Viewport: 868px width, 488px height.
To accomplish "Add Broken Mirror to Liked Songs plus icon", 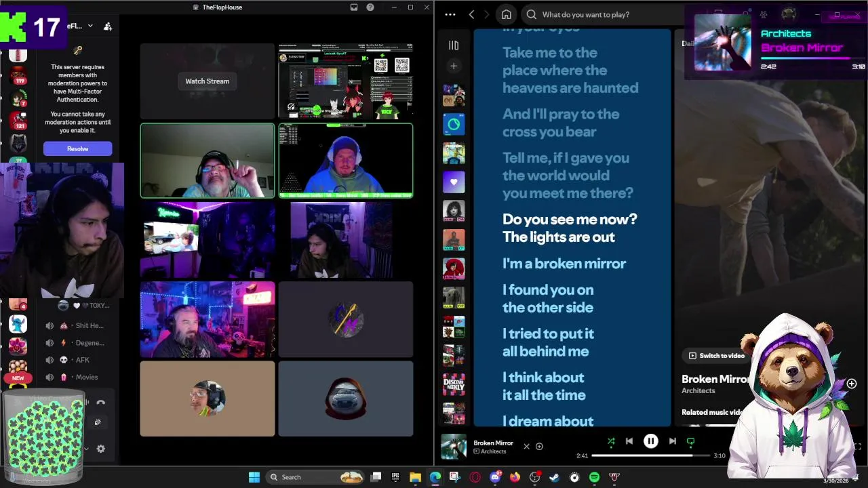I will [x=539, y=446].
